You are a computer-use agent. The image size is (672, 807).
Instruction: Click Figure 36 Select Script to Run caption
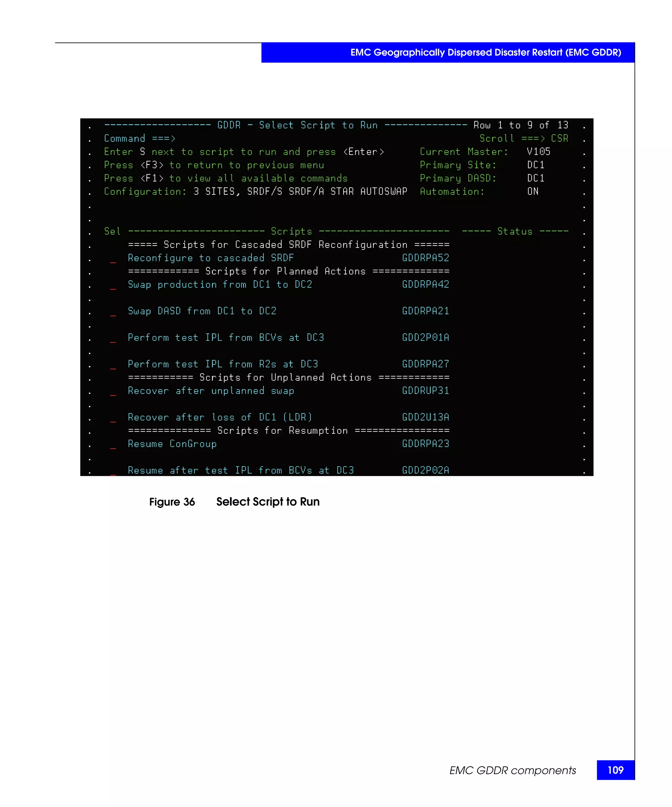[234, 502]
